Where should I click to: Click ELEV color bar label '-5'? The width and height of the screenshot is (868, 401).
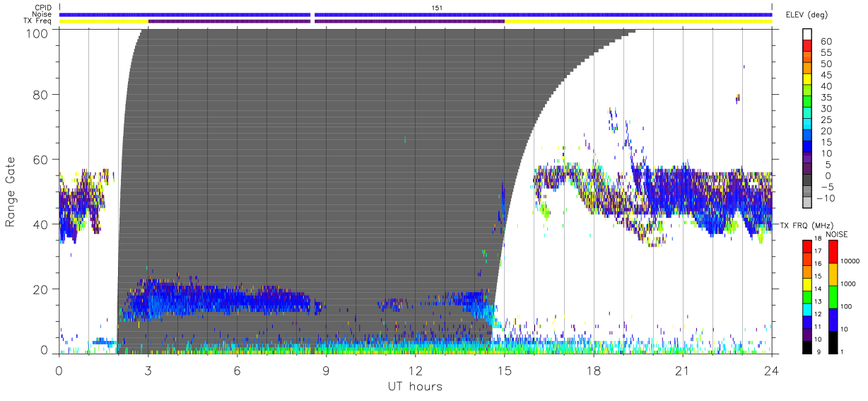[827, 188]
